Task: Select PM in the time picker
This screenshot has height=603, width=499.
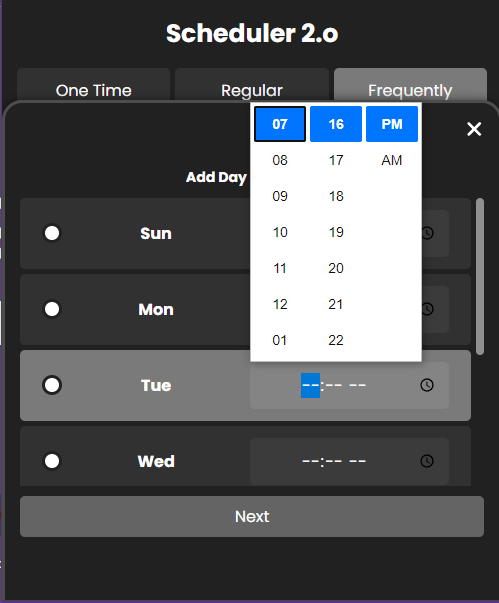Action: click(392, 124)
